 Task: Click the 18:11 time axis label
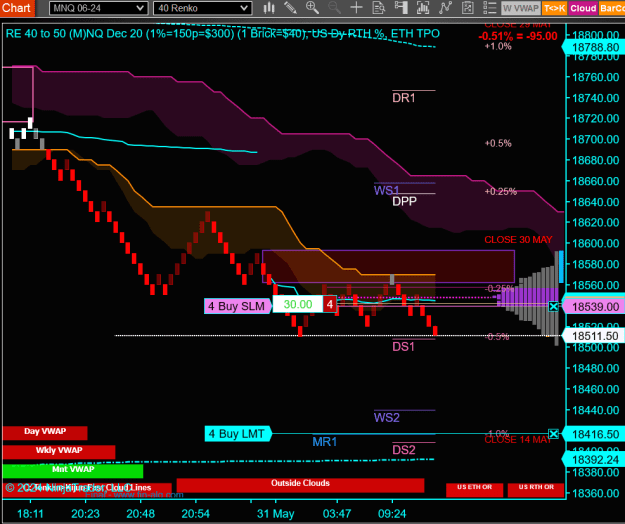(30, 514)
